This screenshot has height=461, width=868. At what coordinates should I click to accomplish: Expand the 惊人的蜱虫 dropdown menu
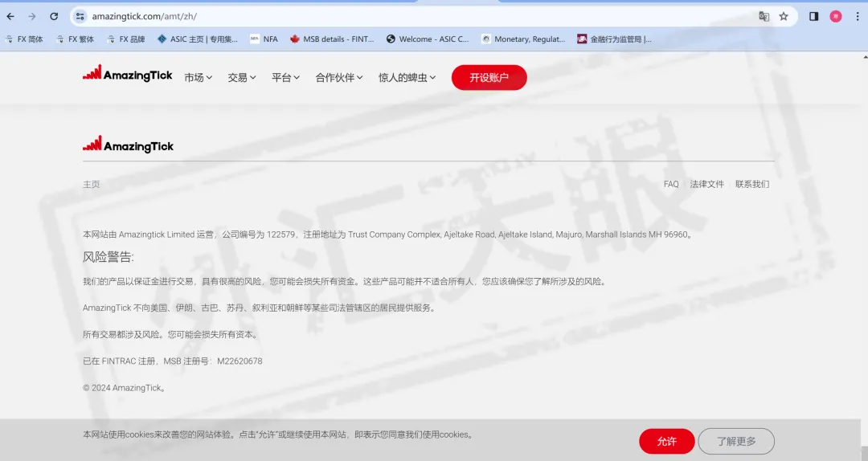(x=407, y=77)
